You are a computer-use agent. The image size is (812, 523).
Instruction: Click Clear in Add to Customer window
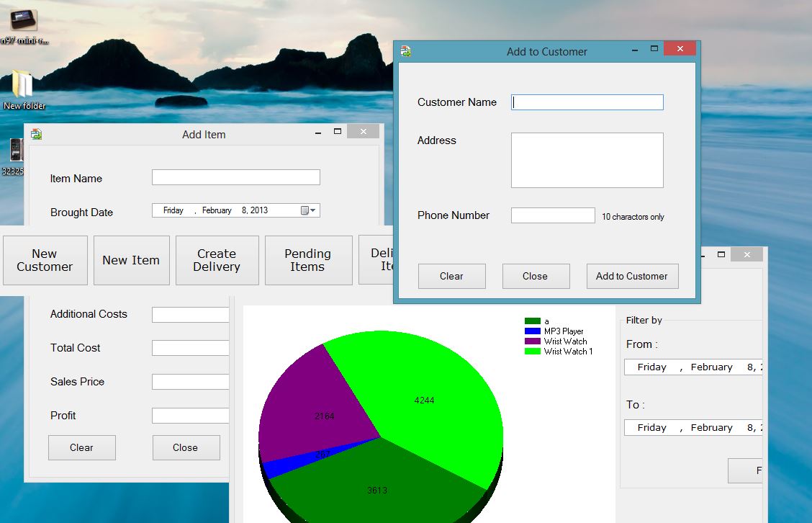451,277
